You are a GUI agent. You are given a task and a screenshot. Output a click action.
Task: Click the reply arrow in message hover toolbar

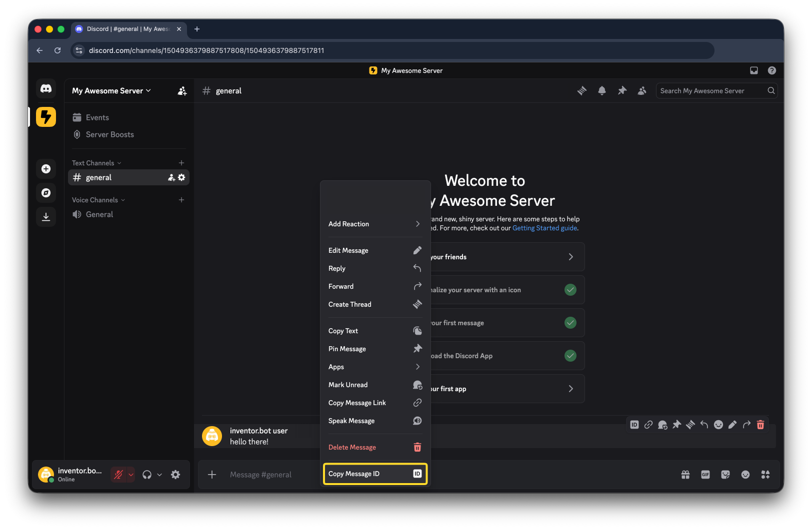click(704, 425)
